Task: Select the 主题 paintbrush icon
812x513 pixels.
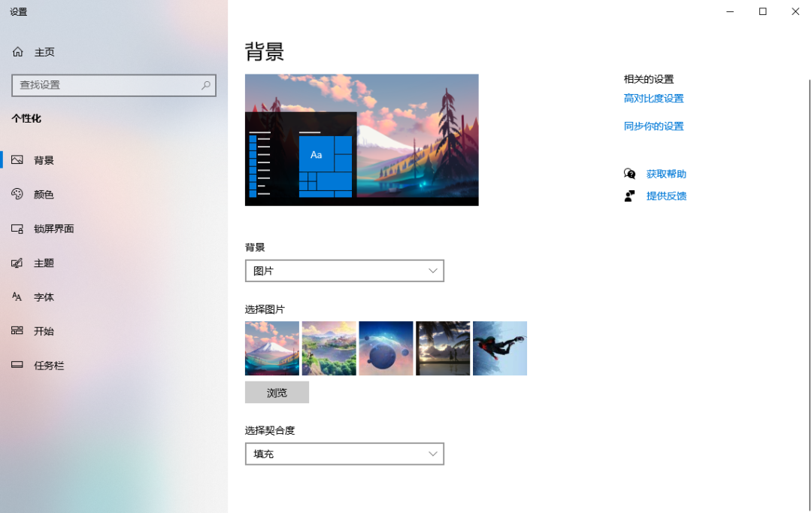Action: pyautogui.click(x=17, y=263)
